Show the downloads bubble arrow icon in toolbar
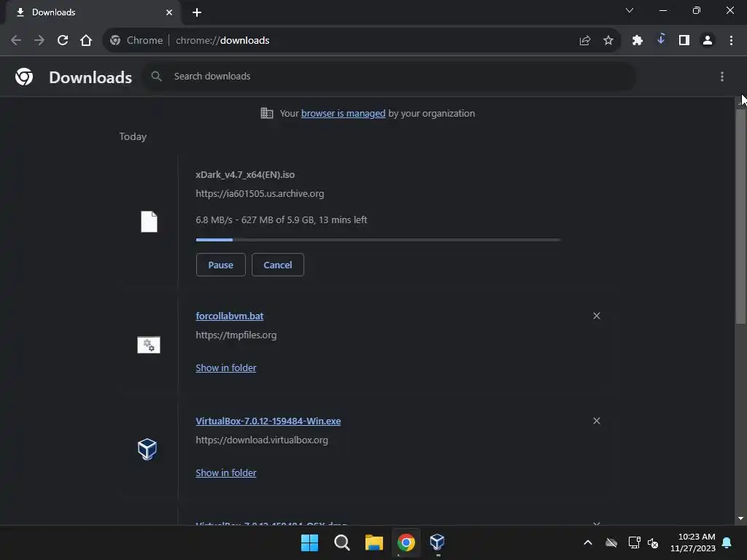 coord(661,39)
